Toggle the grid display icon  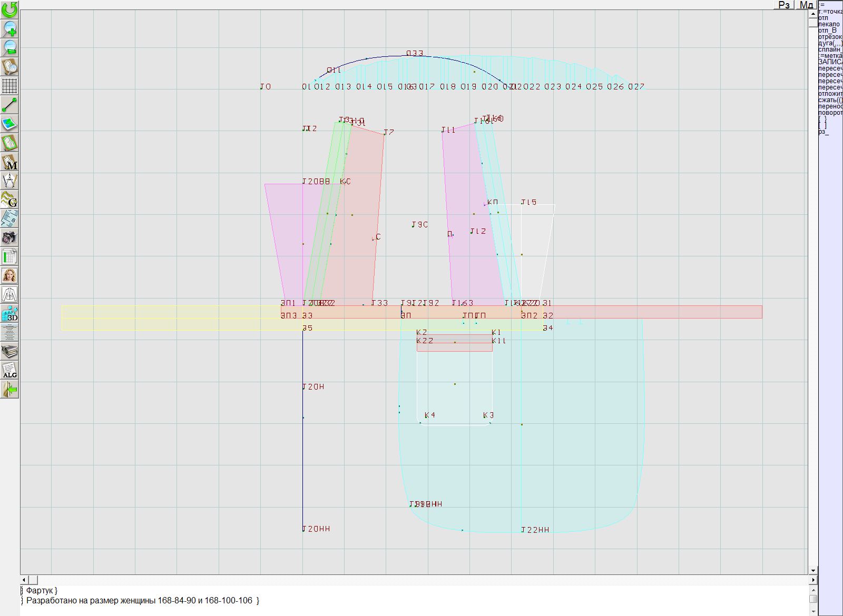pyautogui.click(x=9, y=85)
